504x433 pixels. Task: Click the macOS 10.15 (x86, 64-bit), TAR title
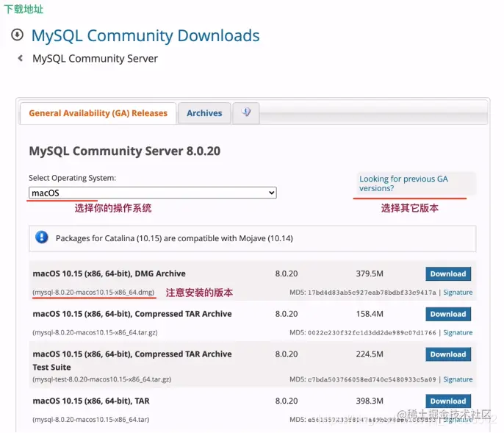click(x=91, y=401)
